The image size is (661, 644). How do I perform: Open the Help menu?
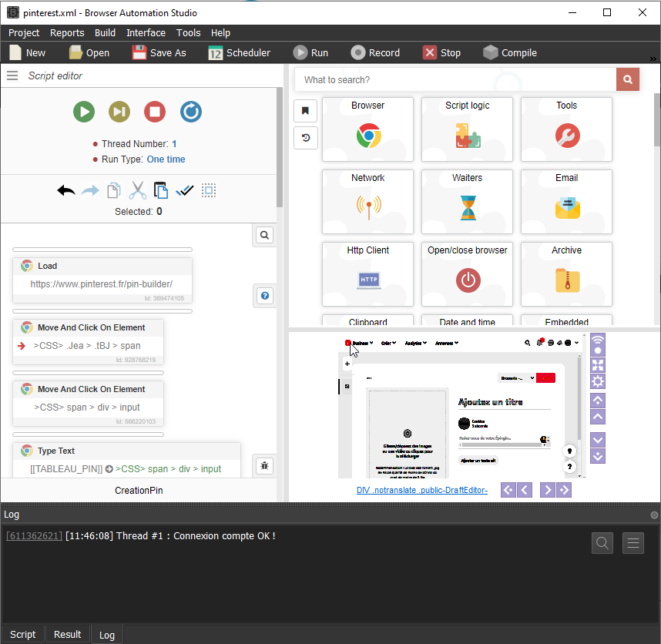tap(220, 33)
